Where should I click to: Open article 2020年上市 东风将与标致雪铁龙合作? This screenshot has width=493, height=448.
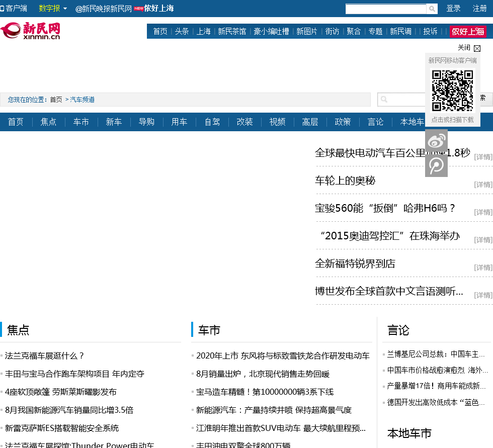(283, 355)
